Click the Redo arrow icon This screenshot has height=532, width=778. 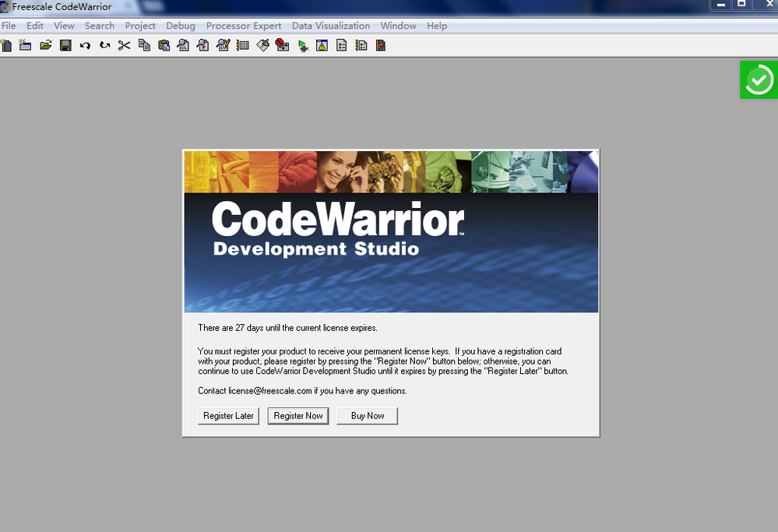(x=104, y=45)
